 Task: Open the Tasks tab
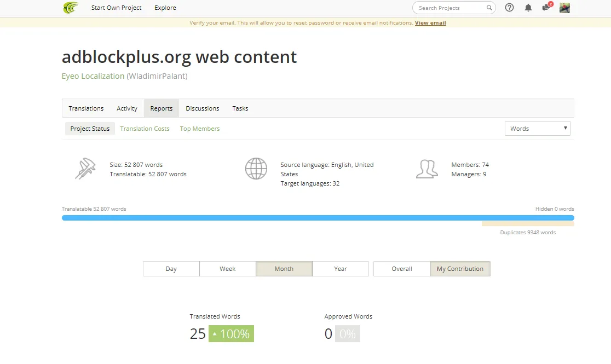[240, 108]
